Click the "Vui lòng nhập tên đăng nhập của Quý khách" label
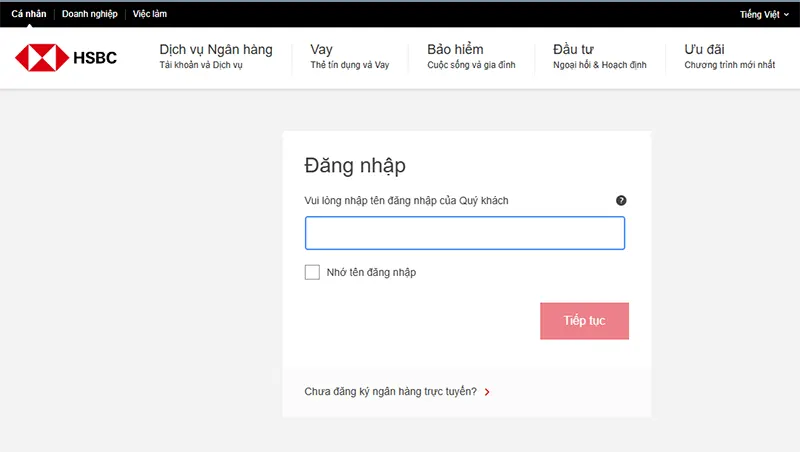800x452 pixels. point(407,200)
